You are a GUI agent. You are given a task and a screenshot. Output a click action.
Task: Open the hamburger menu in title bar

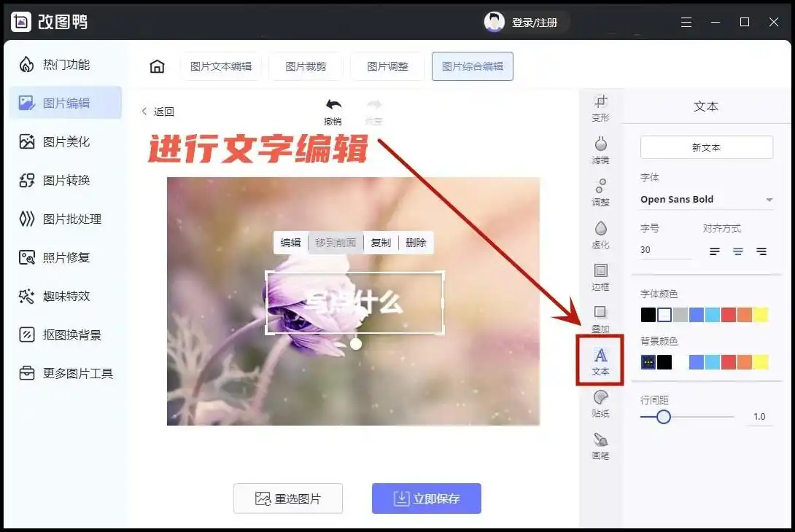(x=686, y=23)
